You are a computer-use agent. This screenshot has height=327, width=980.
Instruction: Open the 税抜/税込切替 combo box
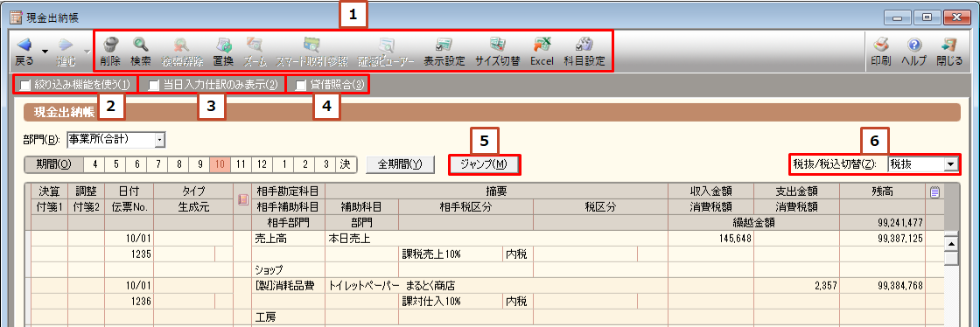click(x=950, y=164)
